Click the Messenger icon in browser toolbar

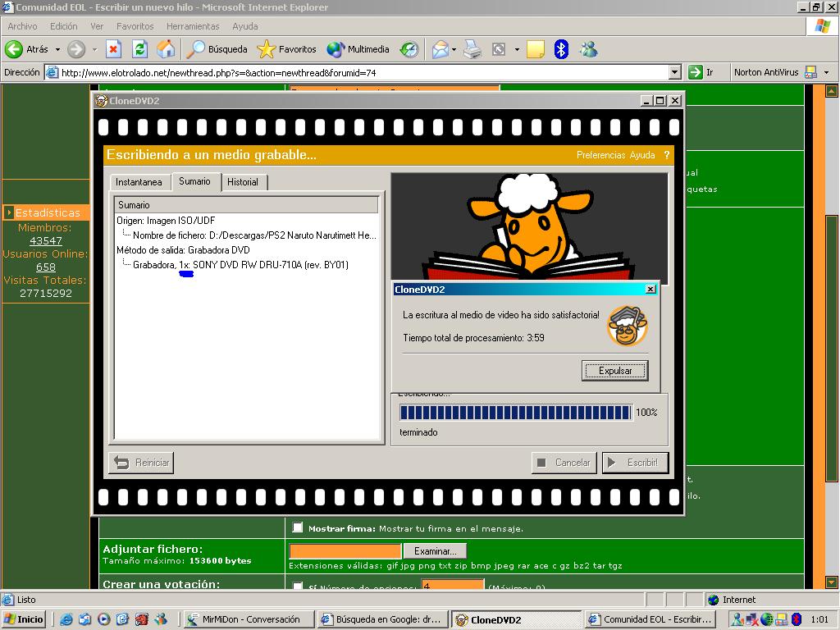tap(588, 49)
